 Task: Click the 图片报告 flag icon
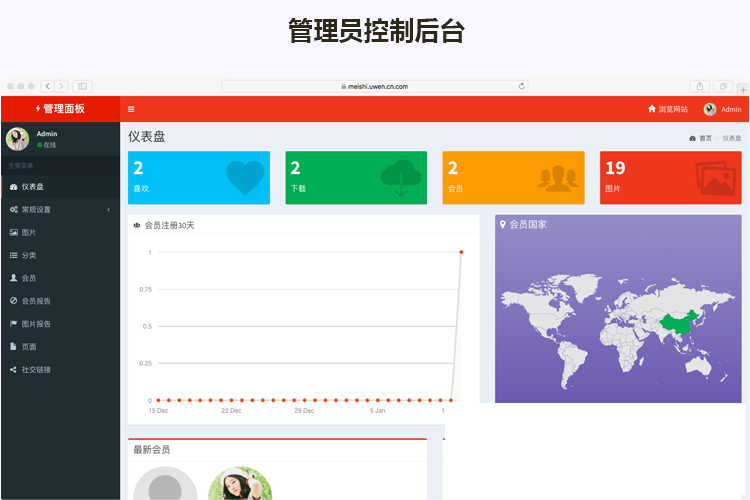(13, 324)
